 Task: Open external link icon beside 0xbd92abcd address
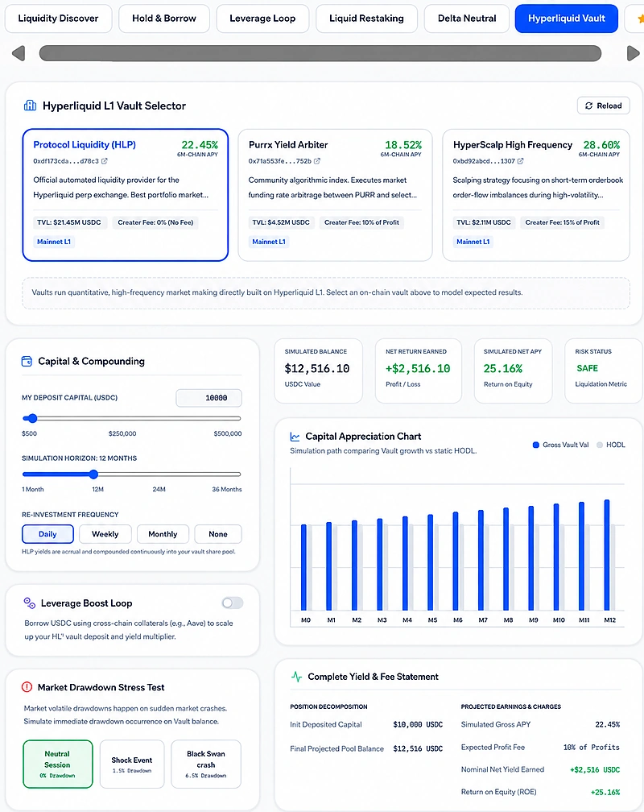pyautogui.click(x=521, y=161)
